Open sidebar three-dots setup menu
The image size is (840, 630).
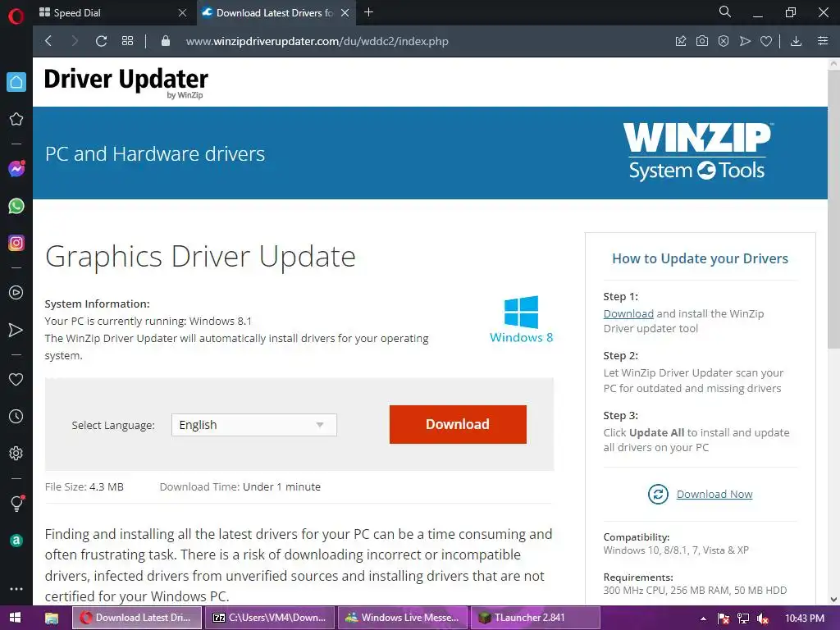tap(16, 589)
